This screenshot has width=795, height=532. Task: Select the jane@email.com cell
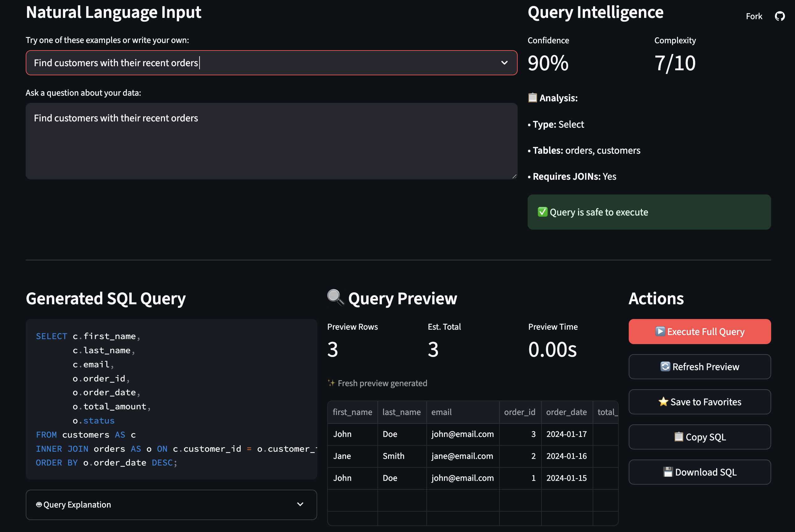tap(462, 456)
